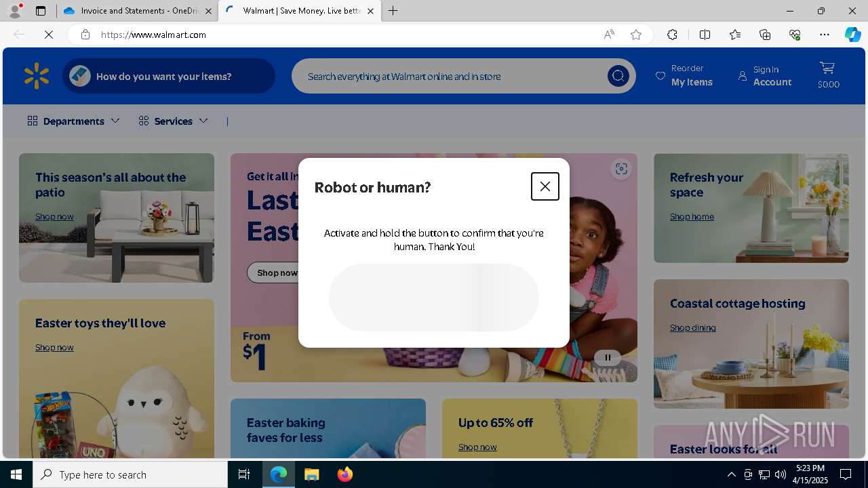Open the volume control icon

click(781, 474)
